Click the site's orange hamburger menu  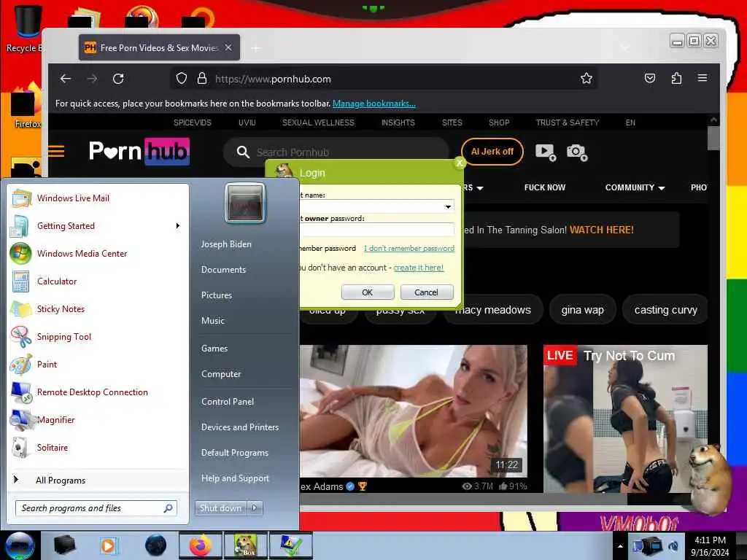click(56, 152)
